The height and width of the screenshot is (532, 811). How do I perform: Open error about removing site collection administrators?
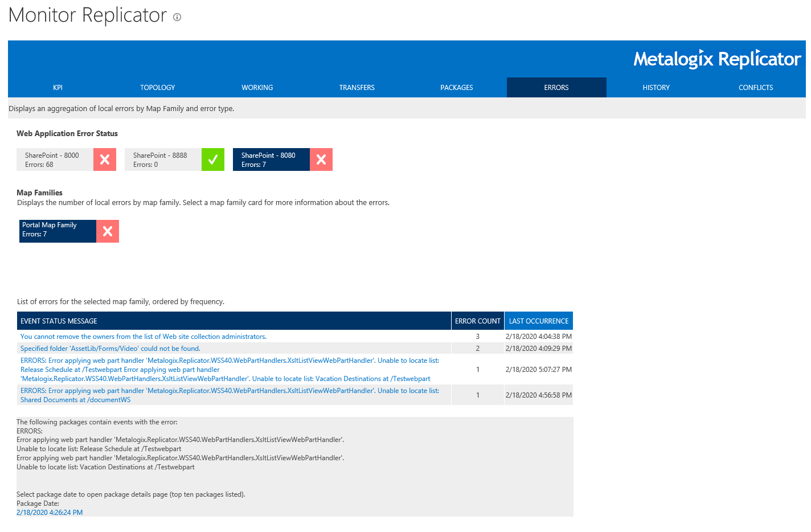coord(143,336)
